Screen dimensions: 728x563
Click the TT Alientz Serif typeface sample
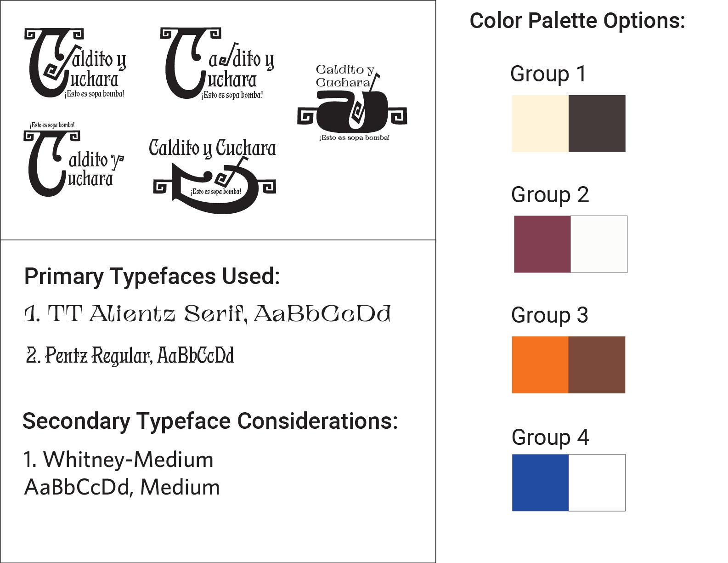(207, 314)
